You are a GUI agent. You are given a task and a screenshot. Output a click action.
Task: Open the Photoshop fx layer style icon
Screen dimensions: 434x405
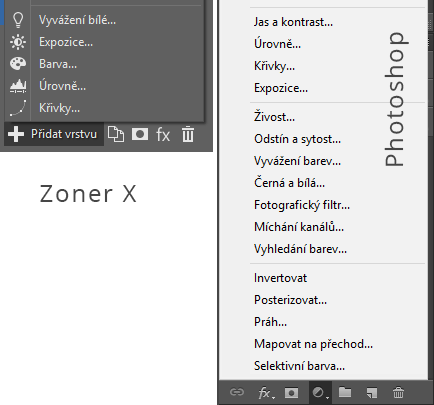tap(266, 393)
